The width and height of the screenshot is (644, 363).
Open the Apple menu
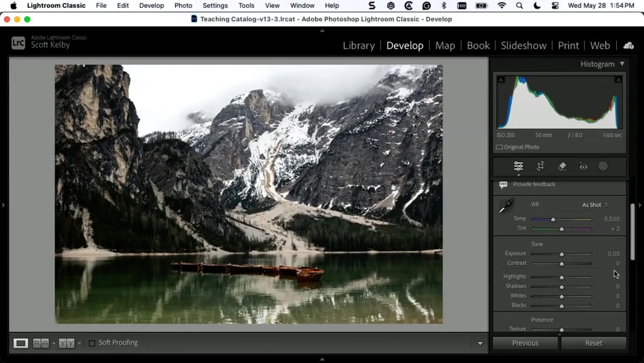pos(13,5)
